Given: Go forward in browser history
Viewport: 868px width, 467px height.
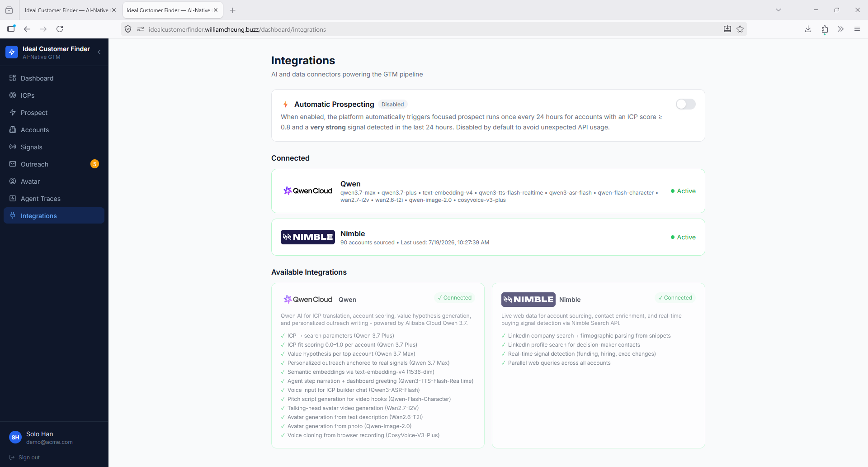Looking at the screenshot, I should [x=43, y=29].
